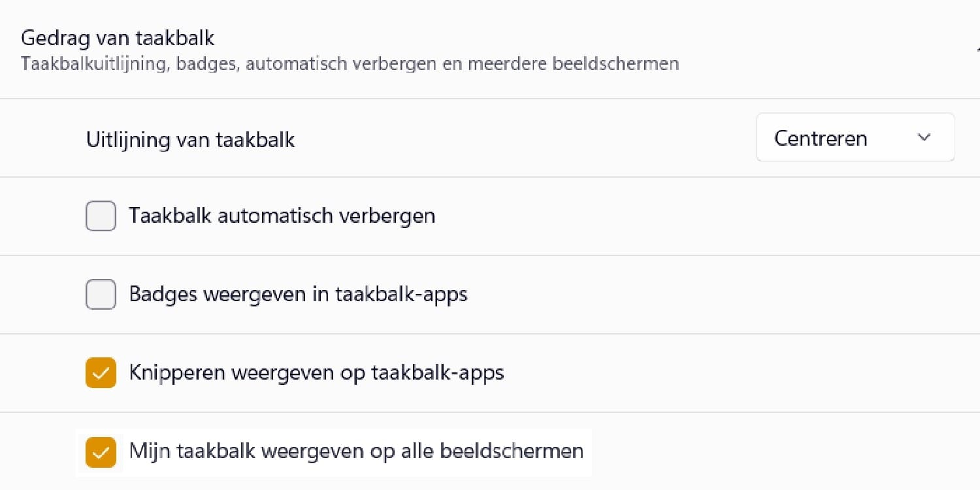Click the 'Badges weergeven in taakbalk-apps' label text
Viewport: 980px width, 490px height.
298,294
